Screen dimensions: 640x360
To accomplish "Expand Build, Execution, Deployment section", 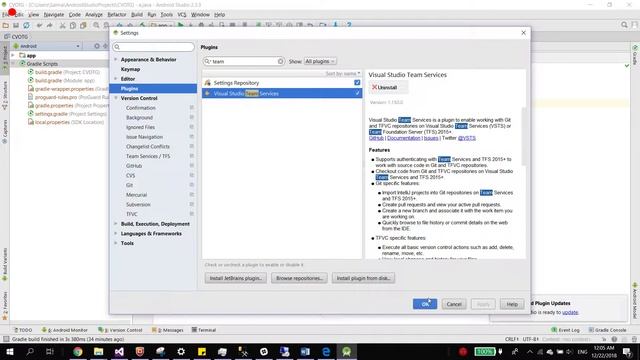I will [116, 224].
